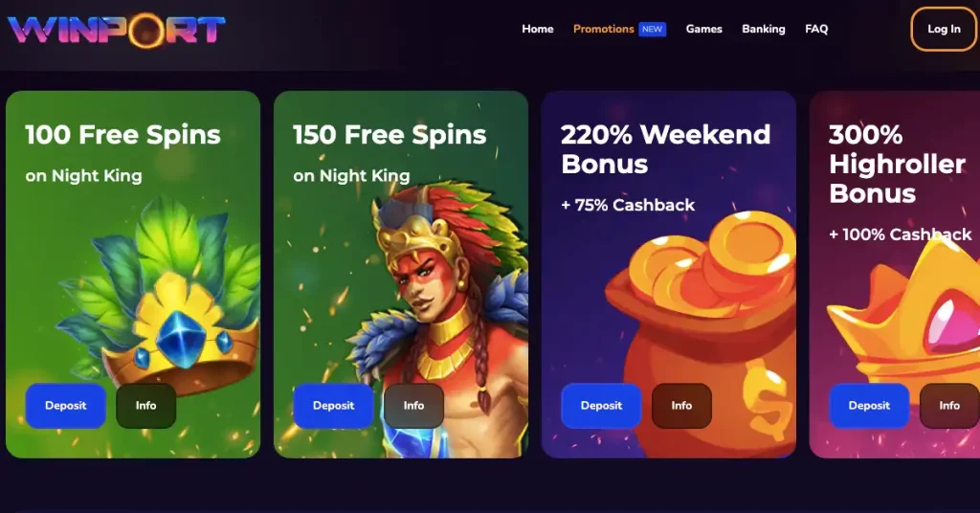This screenshot has height=513, width=980.
Task: Go to the Games section
Action: [703, 29]
